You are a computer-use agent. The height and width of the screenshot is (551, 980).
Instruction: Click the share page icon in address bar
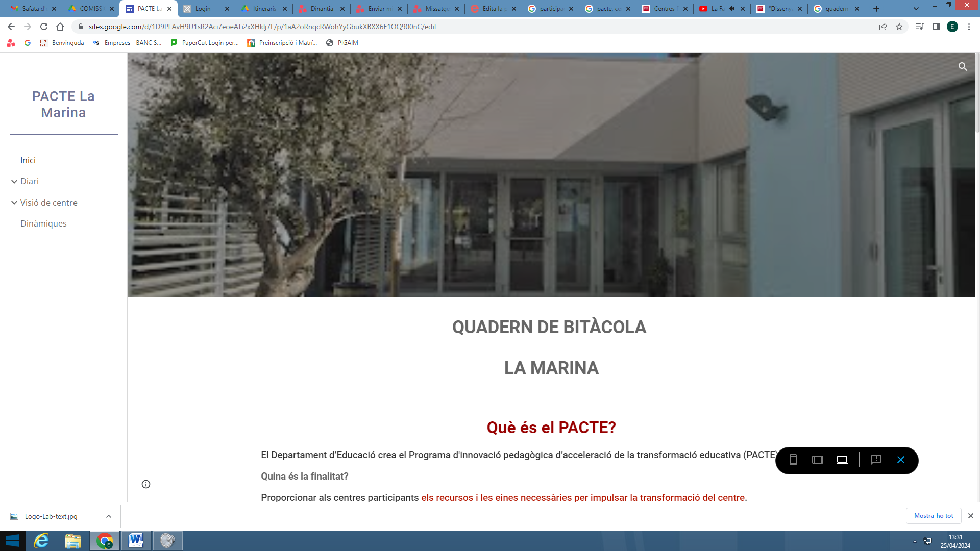883,27
